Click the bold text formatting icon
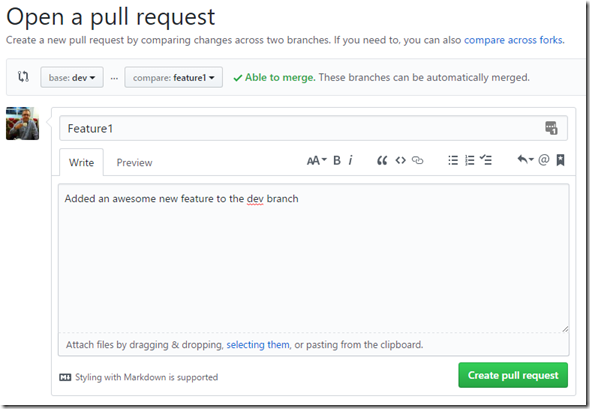Viewport: 590px width, 409px height. point(337,161)
